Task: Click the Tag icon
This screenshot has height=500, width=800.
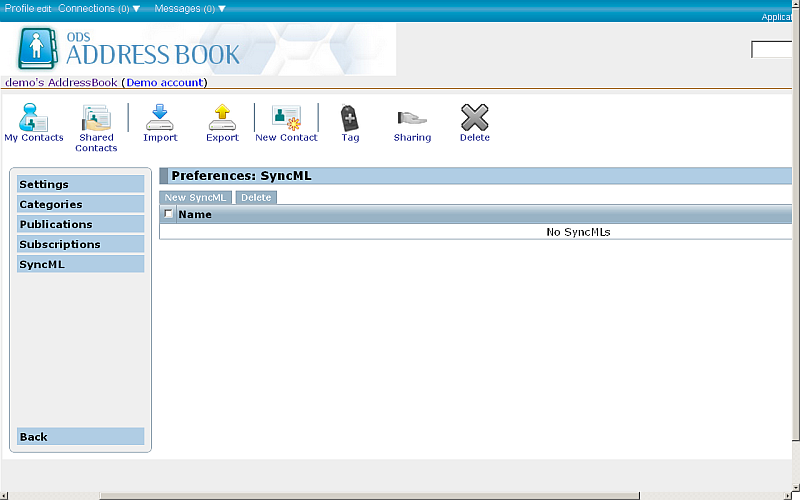Action: [x=349, y=118]
